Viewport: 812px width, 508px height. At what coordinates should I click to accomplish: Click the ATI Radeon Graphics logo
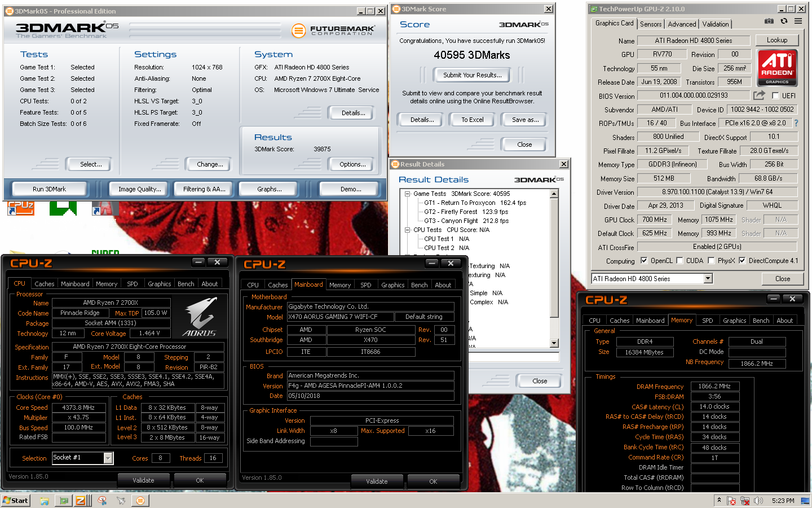coord(777,68)
